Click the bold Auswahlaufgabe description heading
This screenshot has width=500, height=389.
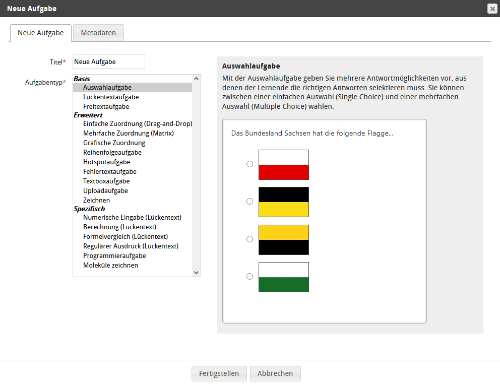pyautogui.click(x=251, y=66)
